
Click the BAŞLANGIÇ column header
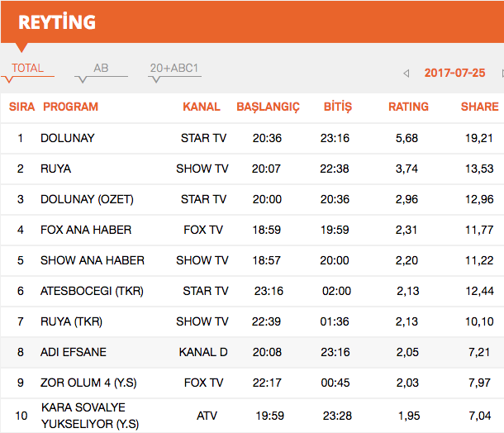[268, 107]
